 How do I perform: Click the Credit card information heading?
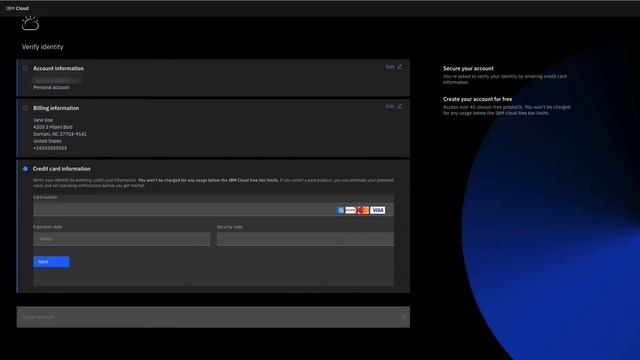[x=62, y=169]
